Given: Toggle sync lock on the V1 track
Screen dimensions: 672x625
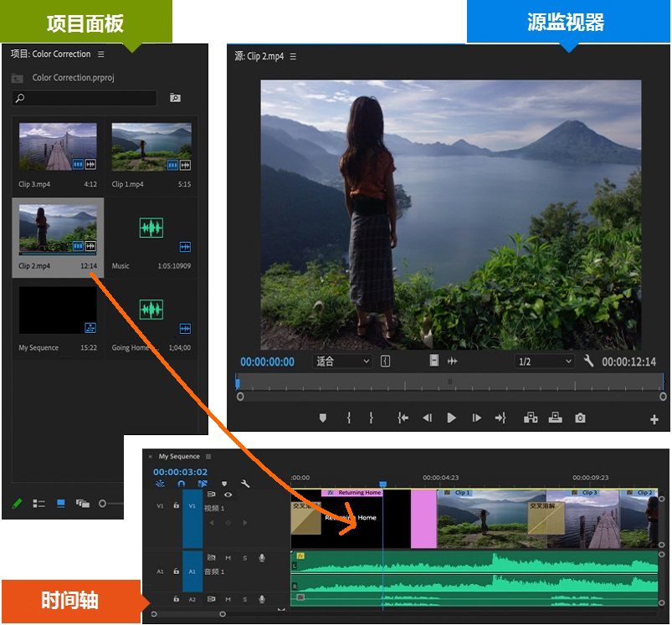Looking at the screenshot, I should point(211,494).
